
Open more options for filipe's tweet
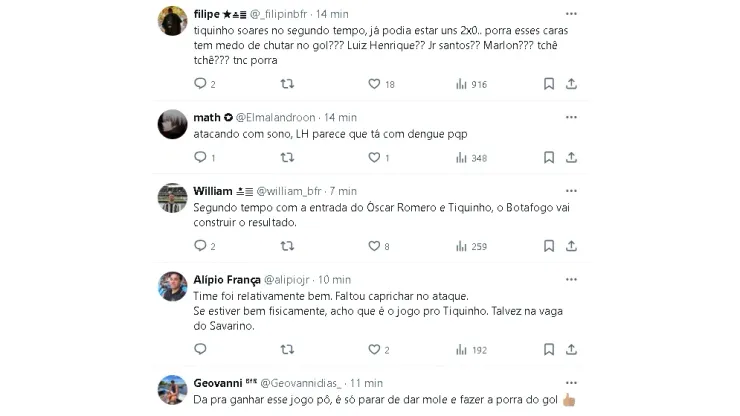[570, 14]
